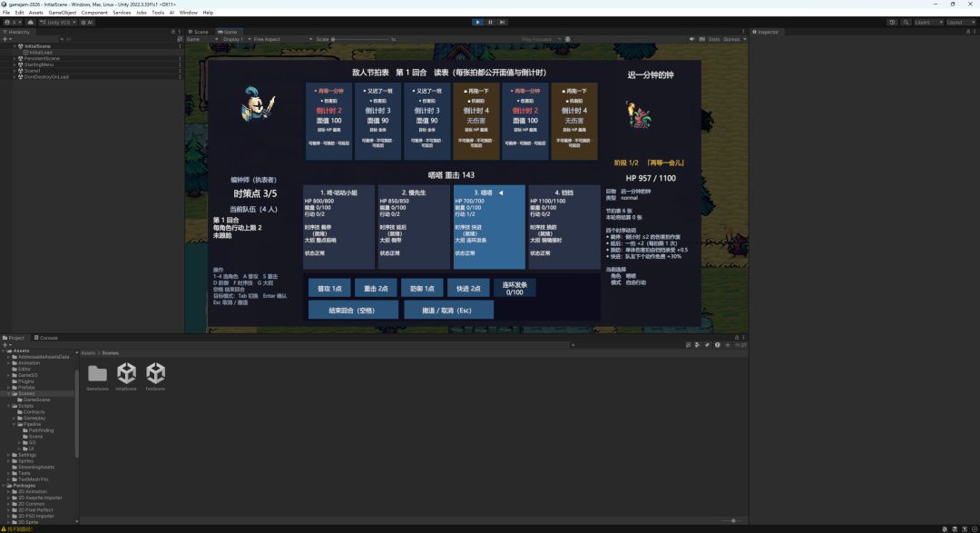Select the Pipeline folder in Project tree
This screenshot has height=533, width=980.
point(32,424)
